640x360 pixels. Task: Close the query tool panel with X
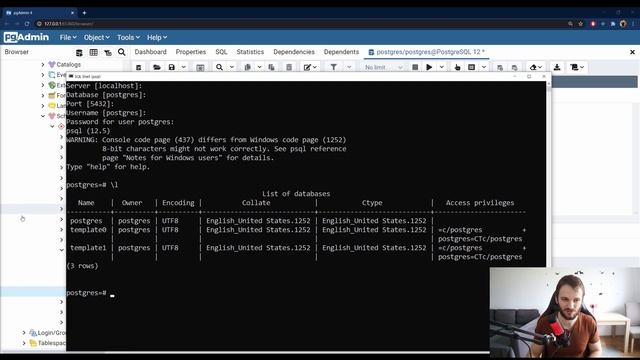(x=632, y=52)
